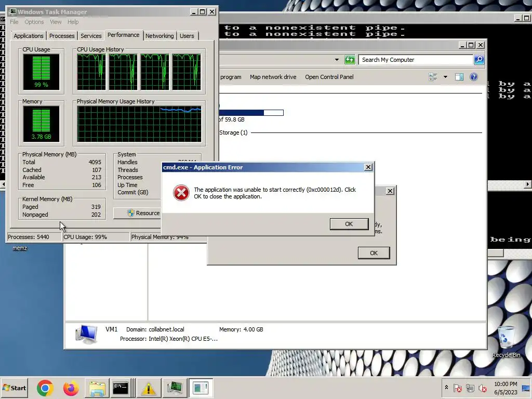Open the View menu in Task Manager
The width and height of the screenshot is (532, 399).
click(x=56, y=22)
